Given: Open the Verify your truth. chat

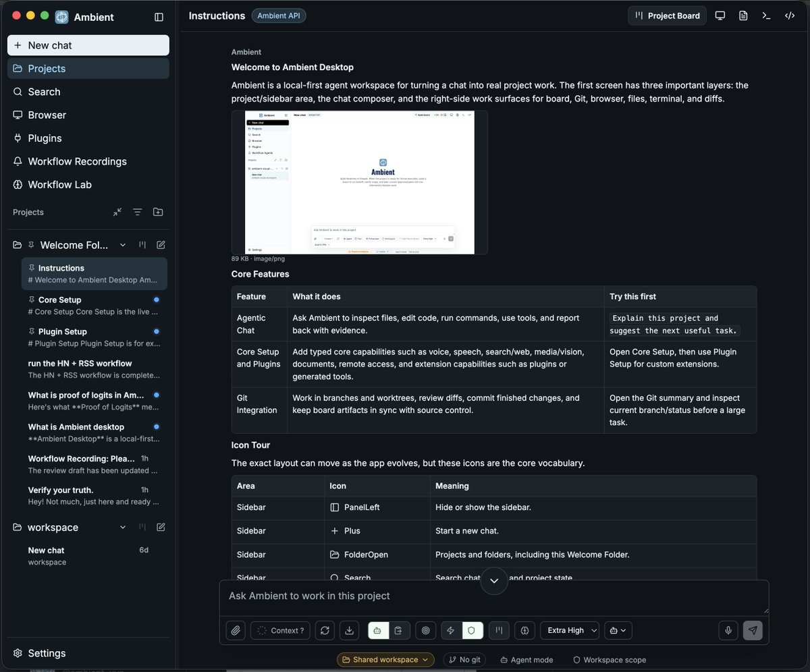Looking at the screenshot, I should point(94,495).
